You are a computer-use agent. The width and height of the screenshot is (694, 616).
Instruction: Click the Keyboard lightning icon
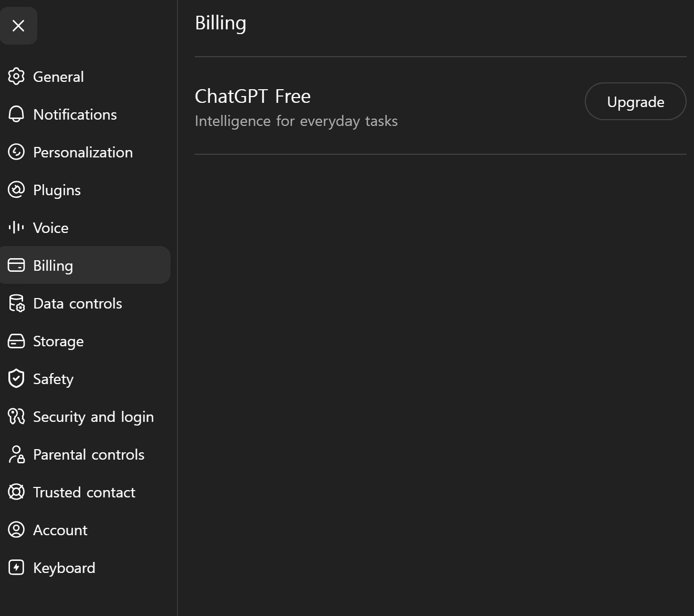point(16,568)
